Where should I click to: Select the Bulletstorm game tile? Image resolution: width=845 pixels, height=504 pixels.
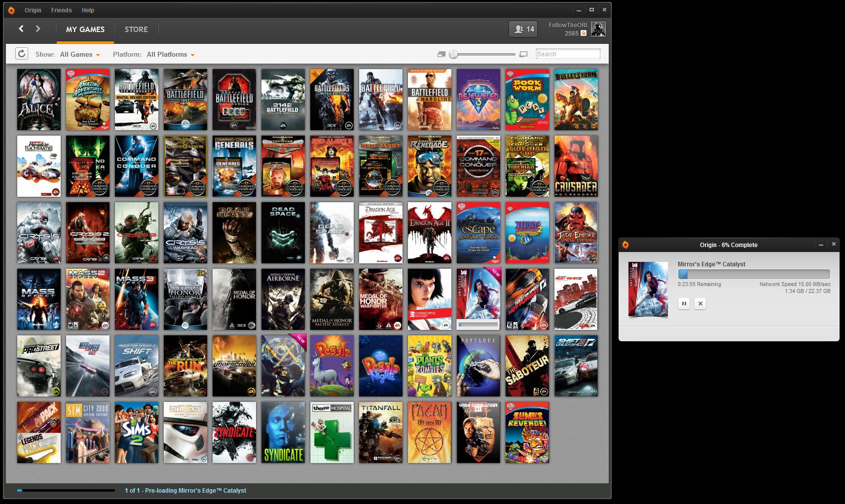pyautogui.click(x=576, y=100)
